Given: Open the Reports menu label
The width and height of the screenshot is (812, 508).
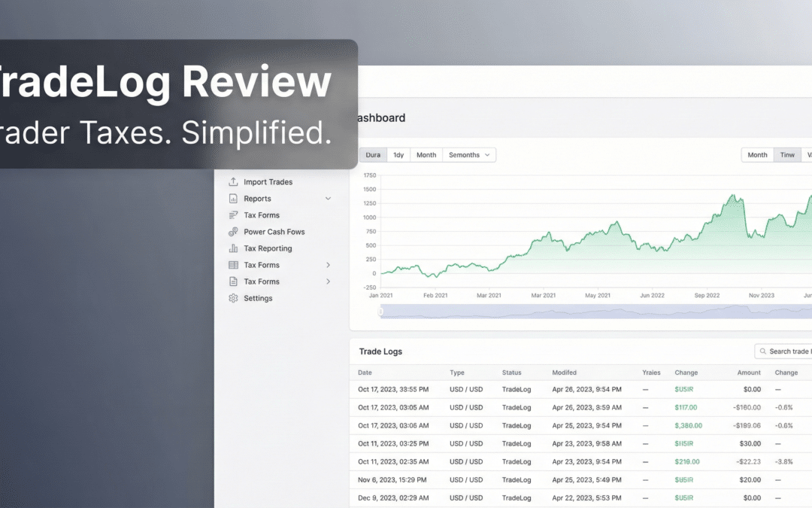Looking at the screenshot, I should pos(257,199).
